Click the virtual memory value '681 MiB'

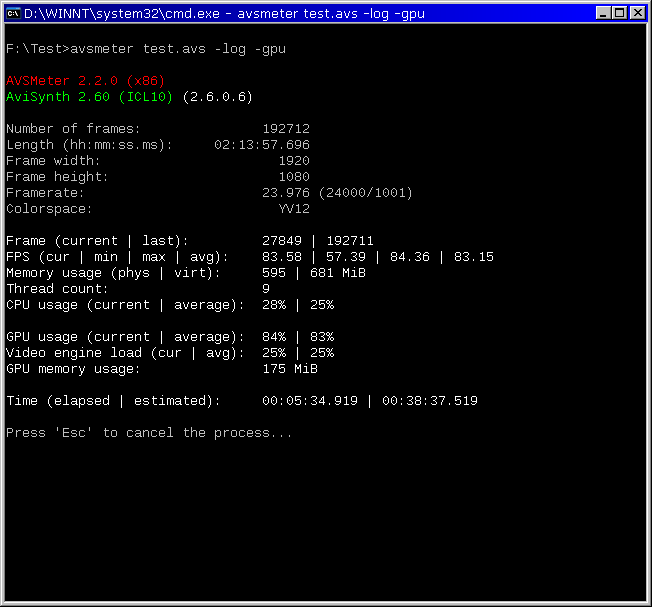click(338, 273)
